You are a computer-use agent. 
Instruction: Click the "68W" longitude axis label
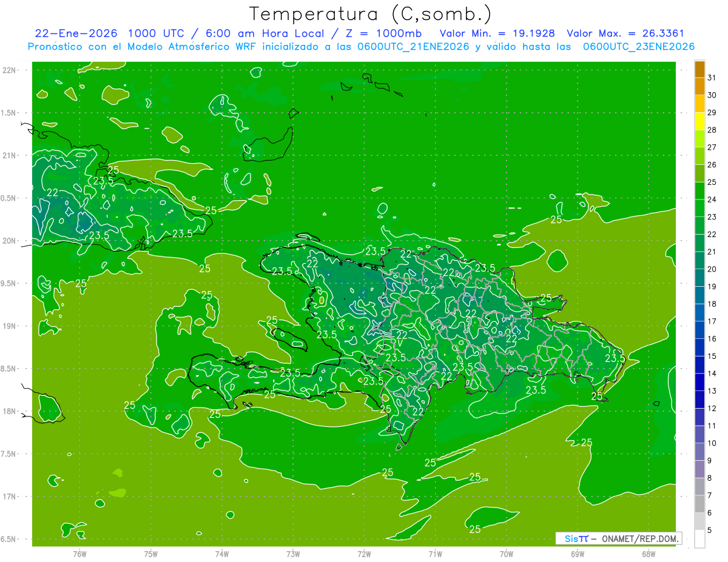pyautogui.click(x=649, y=554)
